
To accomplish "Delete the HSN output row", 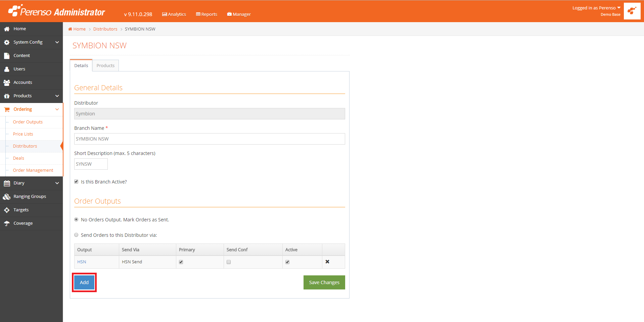I will tap(327, 262).
